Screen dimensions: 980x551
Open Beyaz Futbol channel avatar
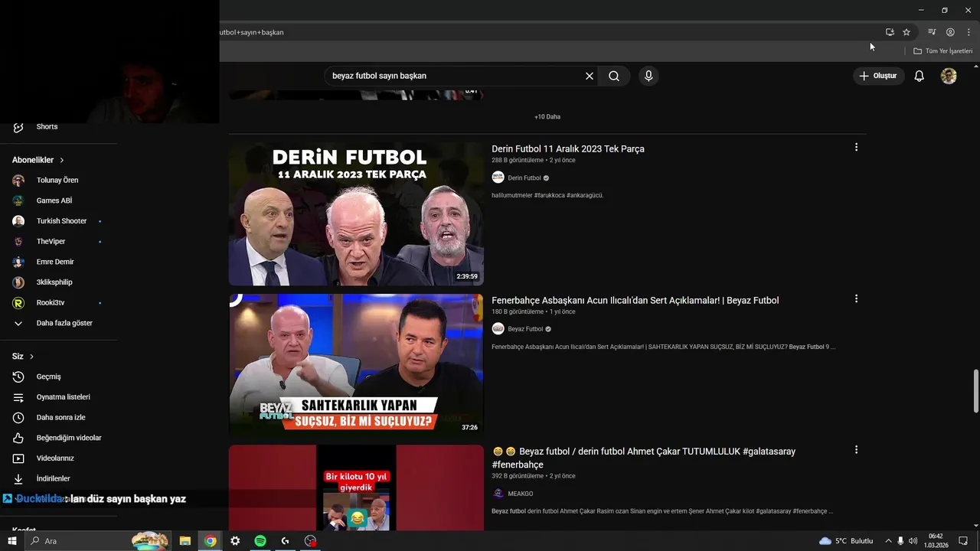498,329
